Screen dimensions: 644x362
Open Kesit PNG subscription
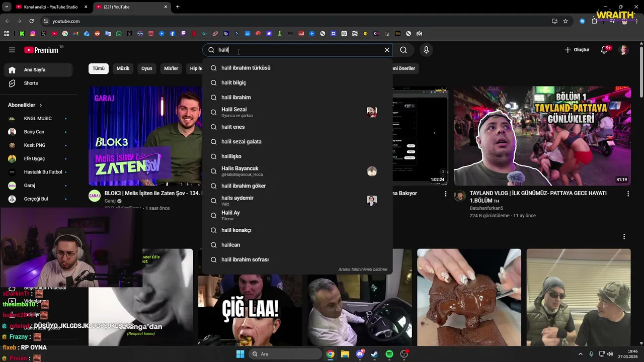click(38, 145)
